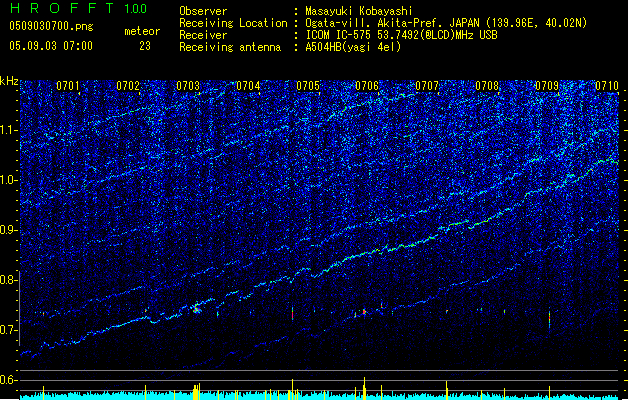Click the 0.6 kHz axis label

[x=9, y=380]
